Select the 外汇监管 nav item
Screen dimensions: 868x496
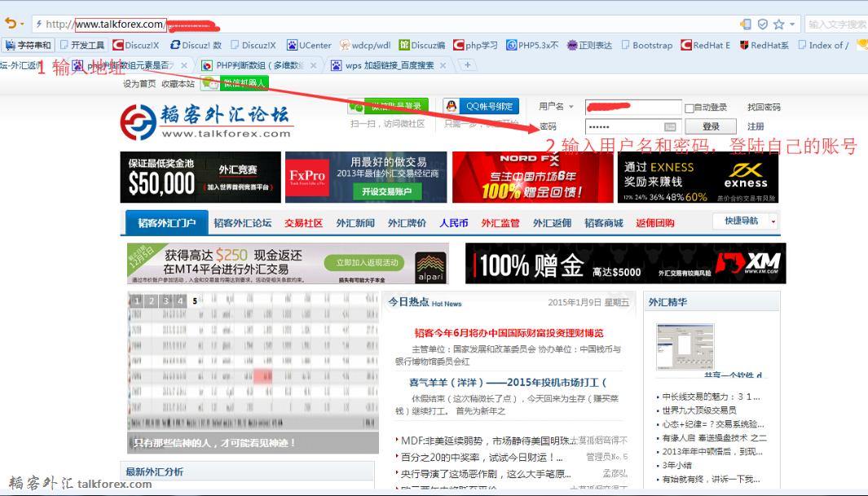click(x=500, y=223)
